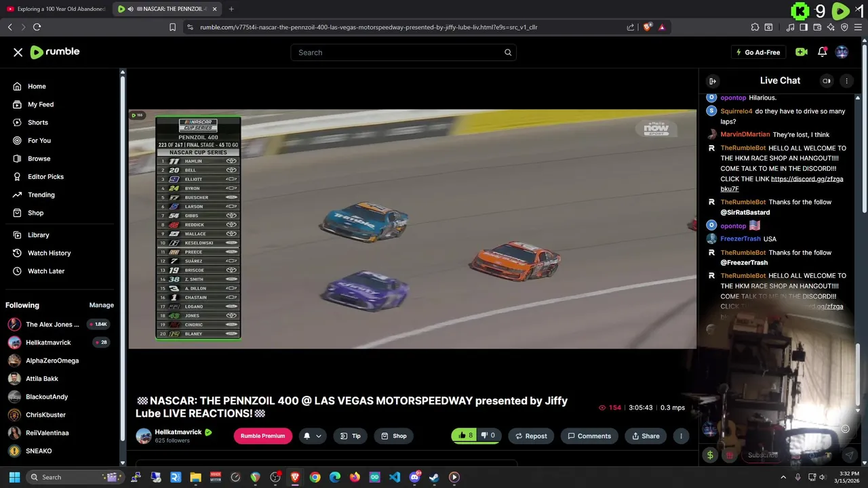Click the Share button
This screenshot has height=488, width=868.
646,436
